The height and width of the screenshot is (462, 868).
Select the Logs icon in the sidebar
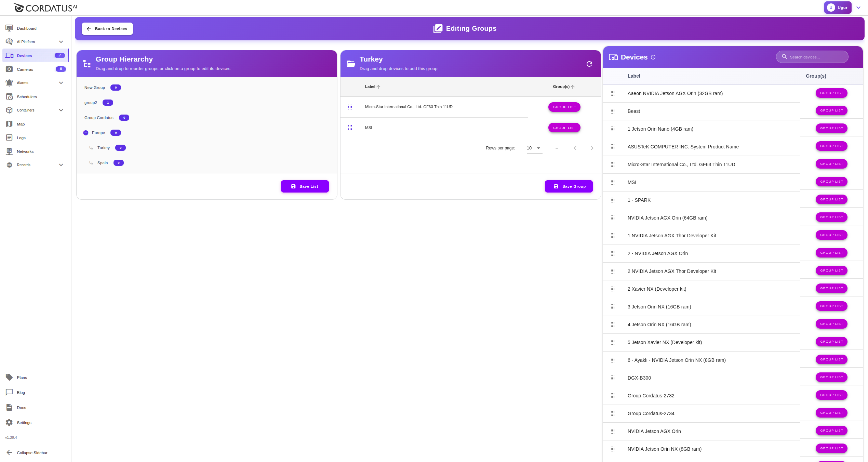point(10,137)
